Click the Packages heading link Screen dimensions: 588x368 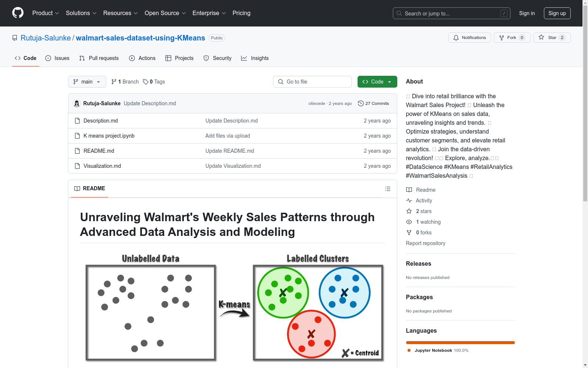(419, 297)
